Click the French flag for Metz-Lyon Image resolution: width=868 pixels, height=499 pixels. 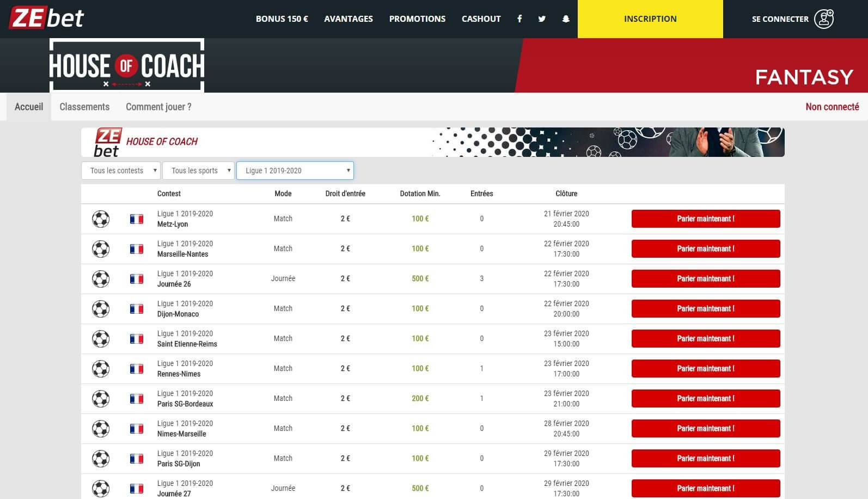[x=137, y=219]
